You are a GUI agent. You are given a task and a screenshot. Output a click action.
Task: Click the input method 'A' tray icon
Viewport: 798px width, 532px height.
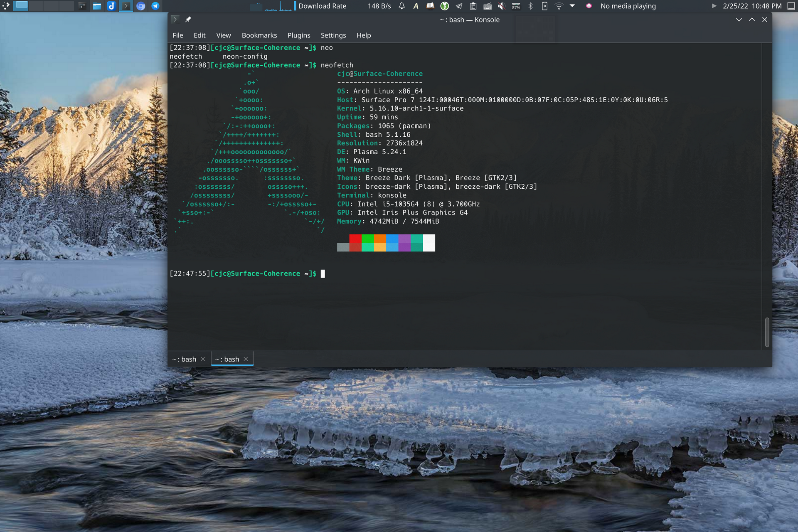(x=416, y=6)
